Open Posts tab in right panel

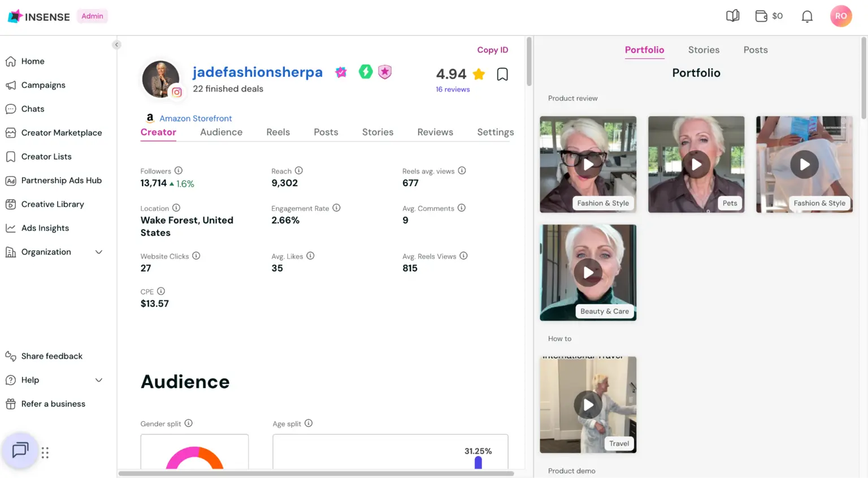click(x=756, y=50)
